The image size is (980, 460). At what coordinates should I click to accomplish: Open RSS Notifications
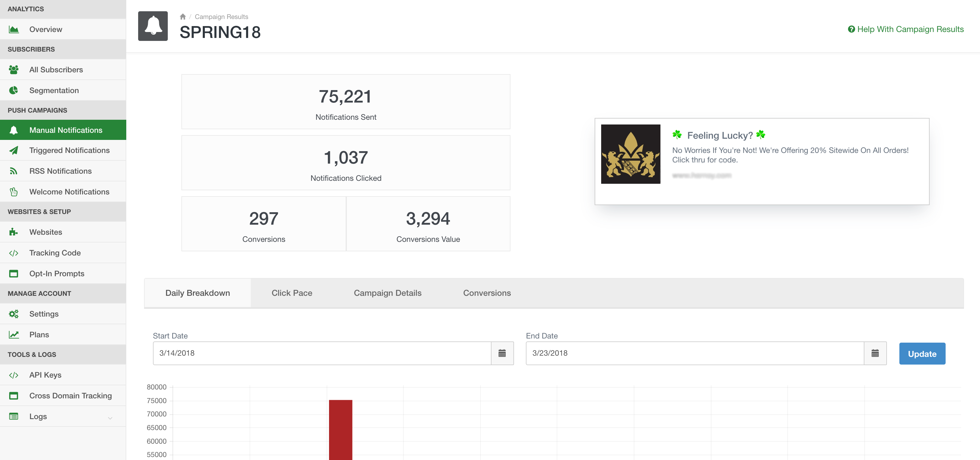(63, 171)
